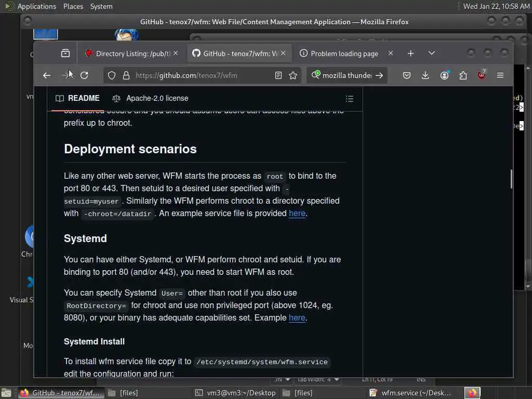Bookmark this page with the star icon
This screenshot has width=532, height=399.
coord(293,75)
